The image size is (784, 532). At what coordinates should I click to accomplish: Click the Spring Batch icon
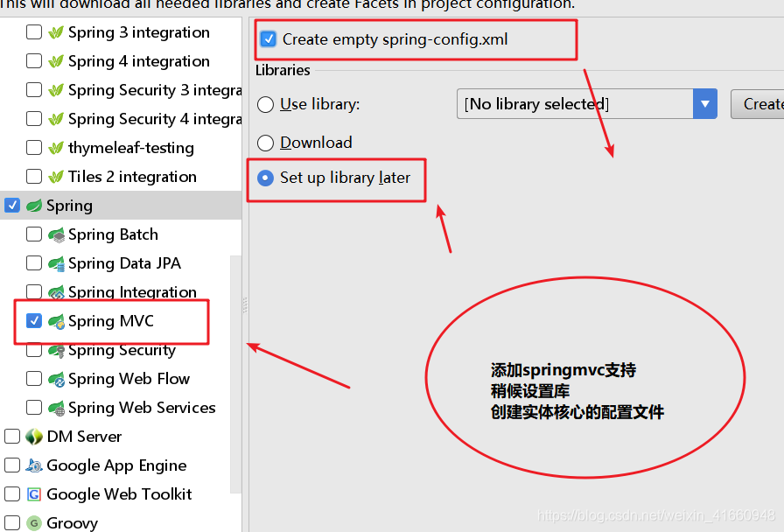[x=57, y=234]
